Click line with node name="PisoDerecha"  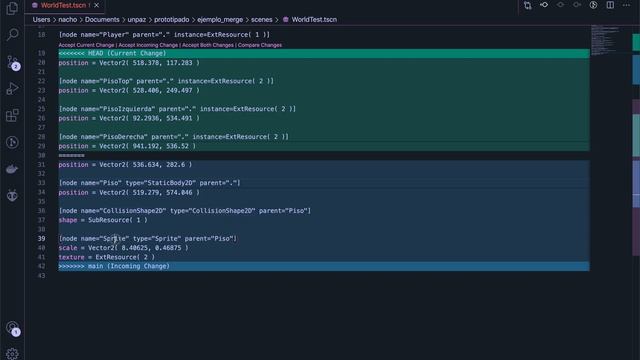point(173,137)
